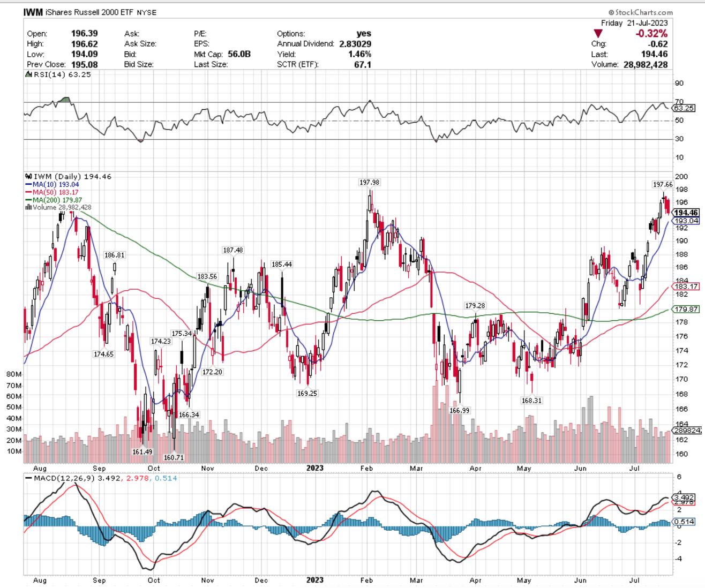Click the 185.44 price annotation
This screenshot has width=705, height=588.
click(x=282, y=265)
